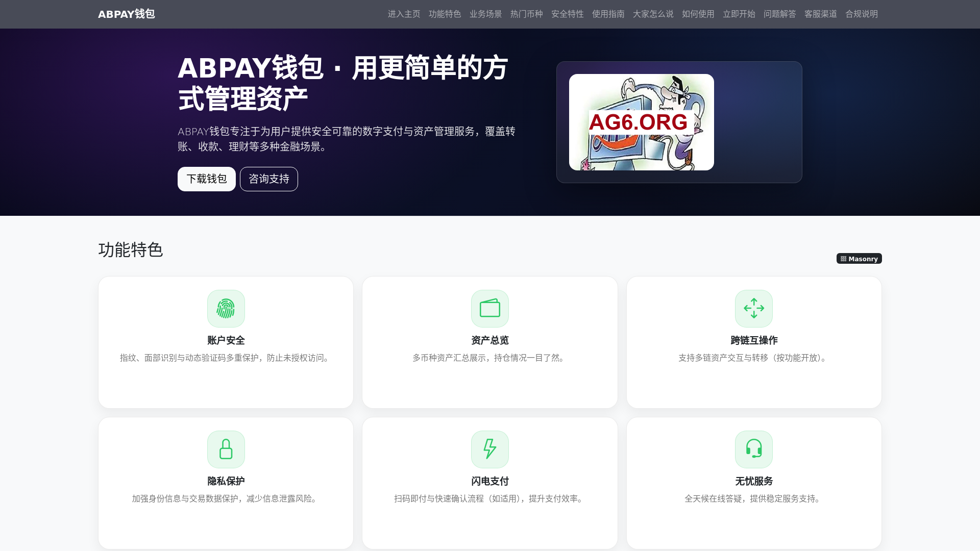Image resolution: width=980 pixels, height=551 pixels.
Task: Click the description 指纹、面部识别与动态验证码多重保护
Action: (x=226, y=358)
